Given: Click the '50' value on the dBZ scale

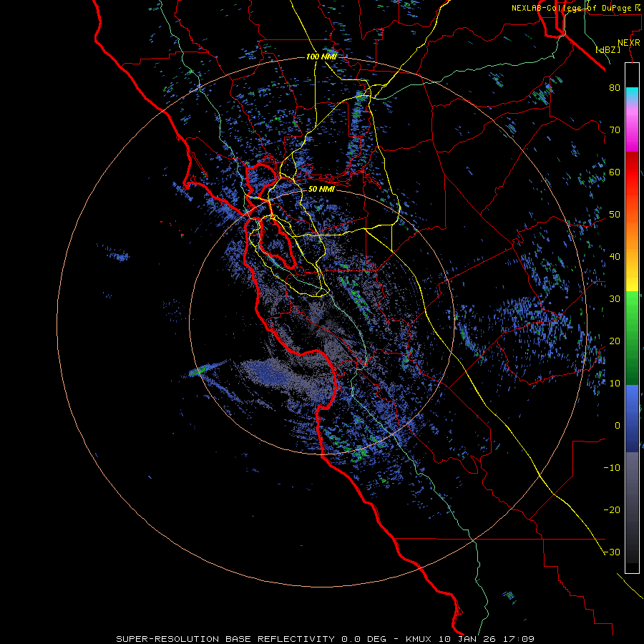Looking at the screenshot, I should pyautogui.click(x=615, y=215).
